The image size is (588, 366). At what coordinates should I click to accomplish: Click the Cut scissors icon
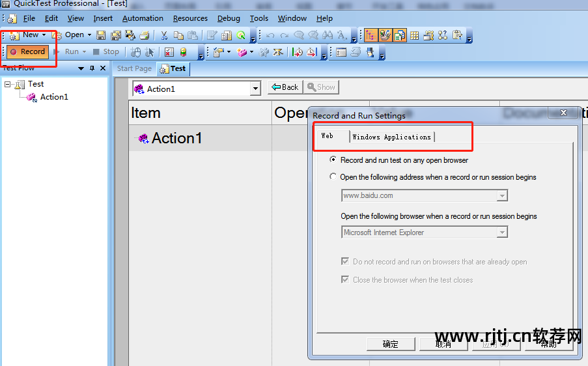click(164, 35)
